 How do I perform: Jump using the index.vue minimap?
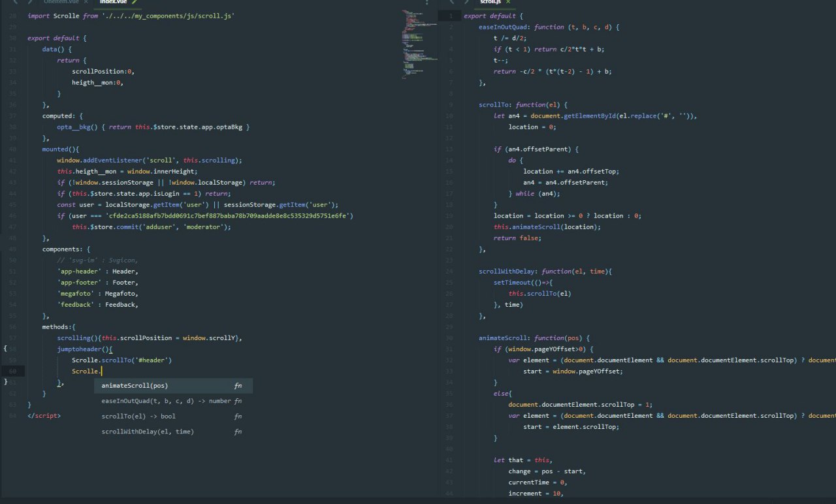click(x=419, y=46)
